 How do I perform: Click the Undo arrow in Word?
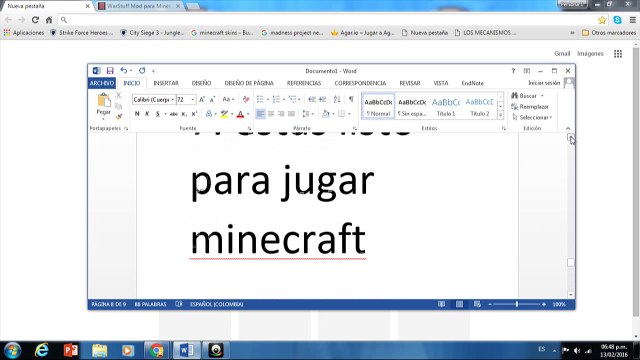pyautogui.click(x=124, y=71)
